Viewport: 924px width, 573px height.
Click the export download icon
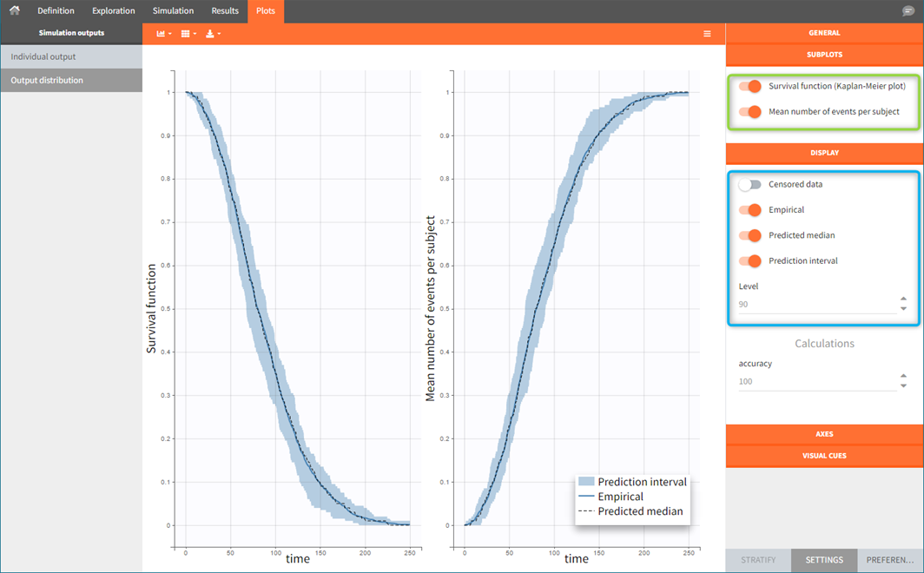point(213,34)
